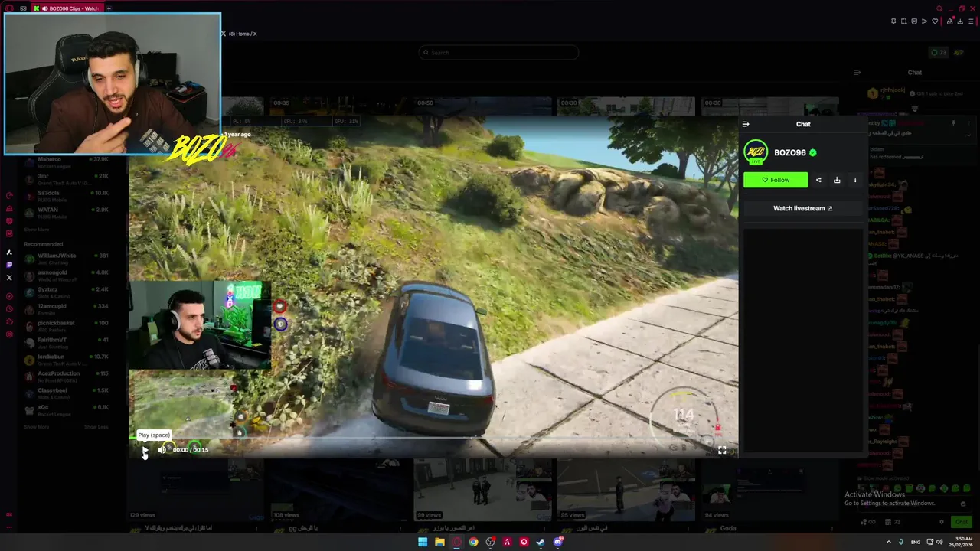Open the clip thumbnail with 129 views

coord(196,490)
